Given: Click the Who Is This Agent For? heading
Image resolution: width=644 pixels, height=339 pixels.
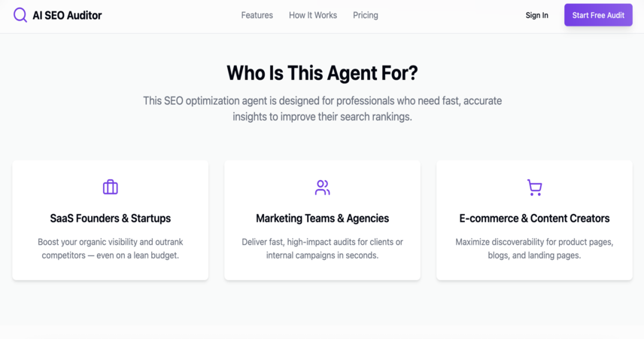Looking at the screenshot, I should [323, 73].
